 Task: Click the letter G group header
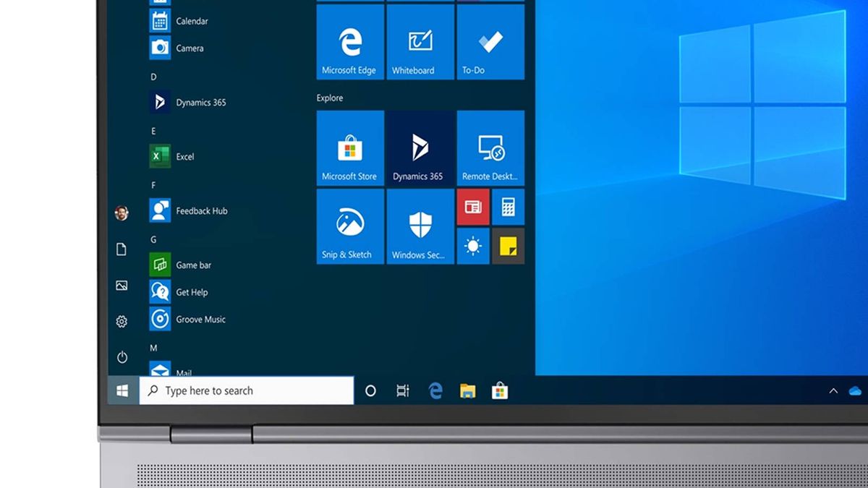point(153,239)
